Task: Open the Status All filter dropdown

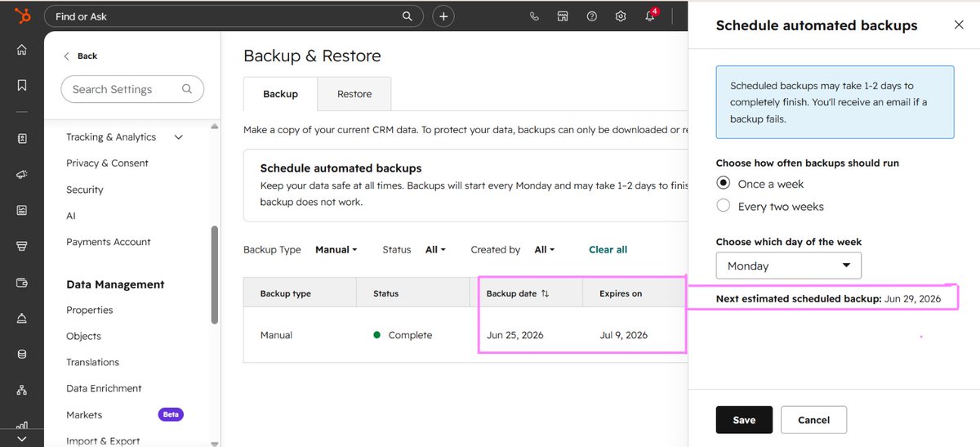Action: click(x=435, y=250)
